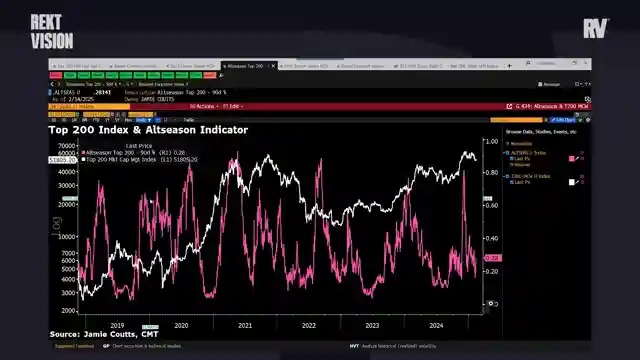The height and width of the screenshot is (360, 640).
Task: Click the pink 0.28 value label on right axis
Action: coord(493,258)
